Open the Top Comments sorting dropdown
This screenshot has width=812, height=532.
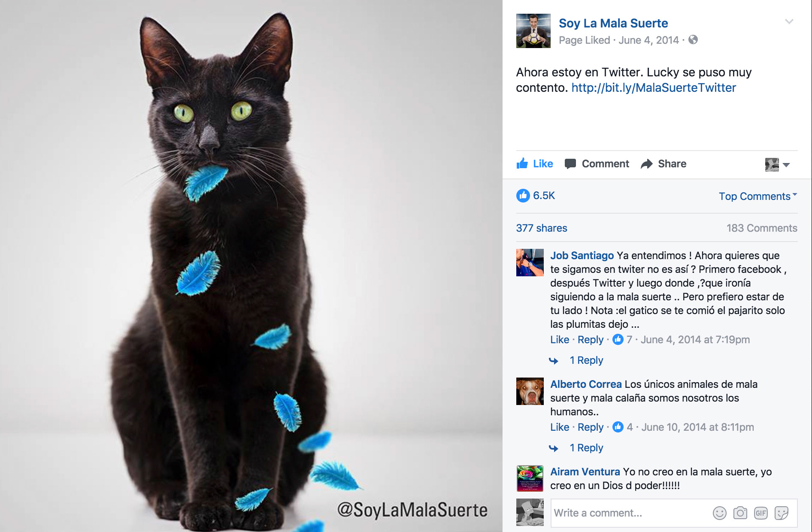point(758,196)
